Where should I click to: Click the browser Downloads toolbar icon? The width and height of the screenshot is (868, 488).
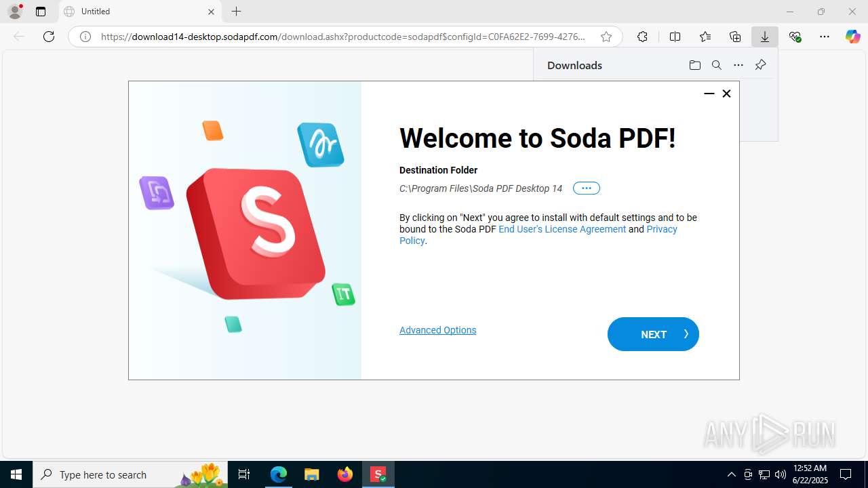tap(765, 37)
